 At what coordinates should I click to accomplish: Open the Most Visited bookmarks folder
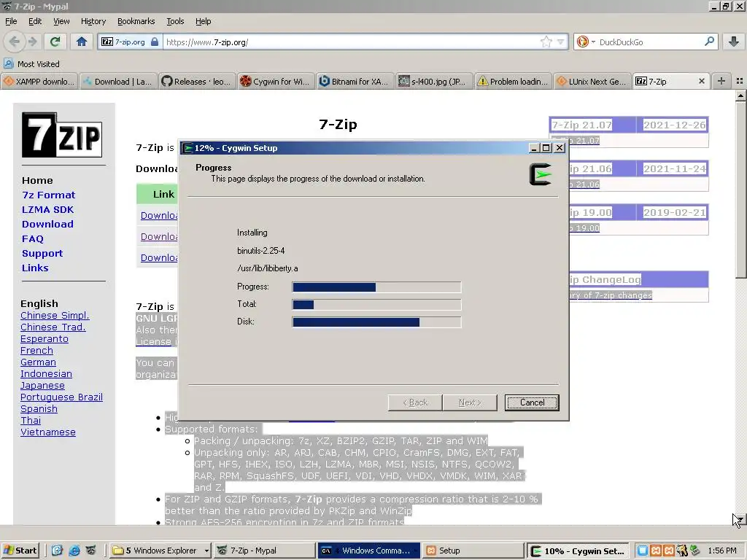tap(31, 64)
